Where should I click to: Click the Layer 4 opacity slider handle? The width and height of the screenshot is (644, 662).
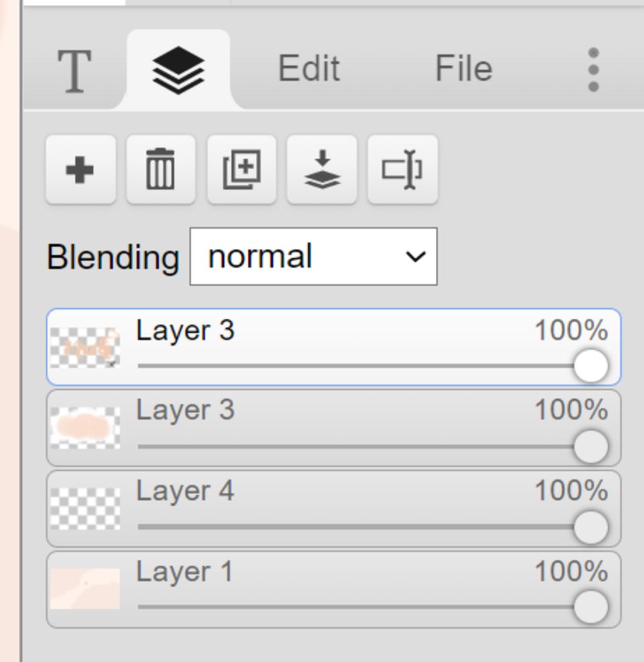point(591,527)
